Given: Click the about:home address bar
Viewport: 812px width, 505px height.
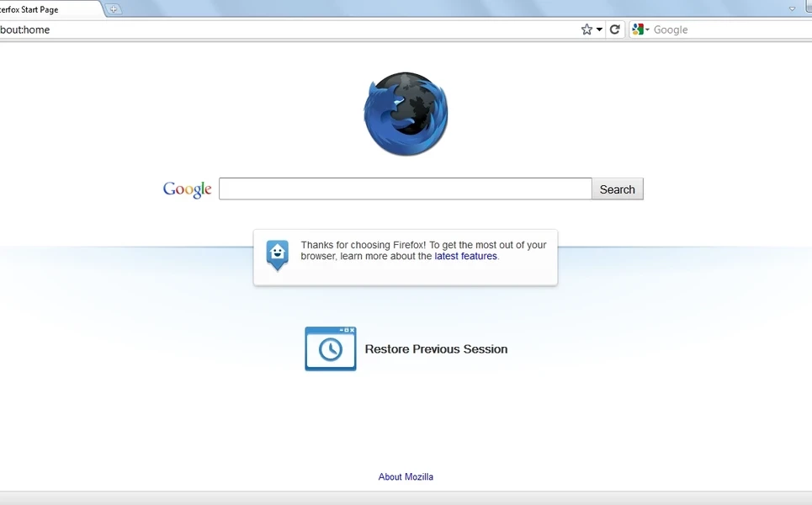Looking at the screenshot, I should click(286, 29).
